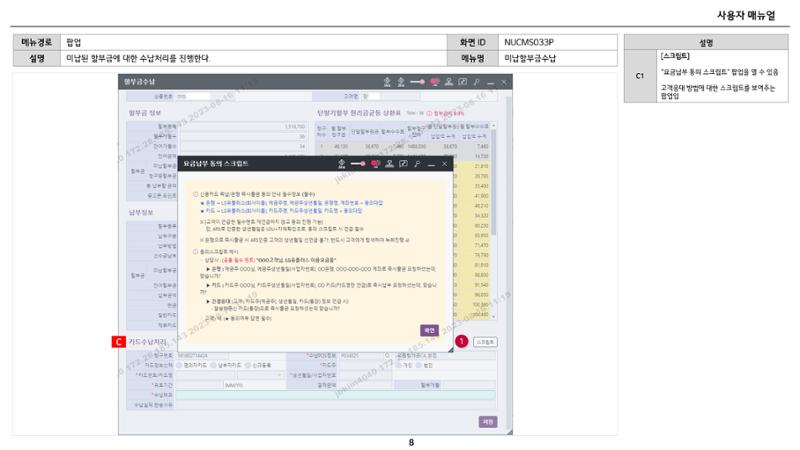The width and height of the screenshot is (800, 450).
Task: Select the 신규등록 radio button
Action: tap(248, 365)
